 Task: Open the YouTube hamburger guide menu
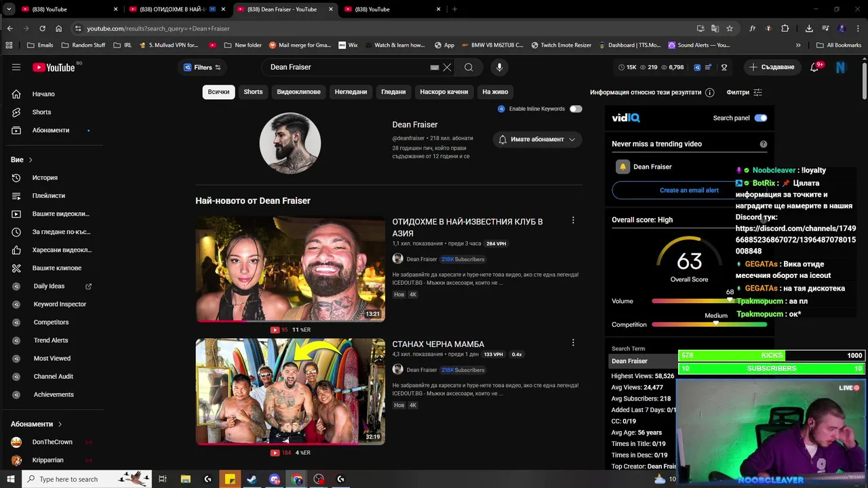pos(16,67)
